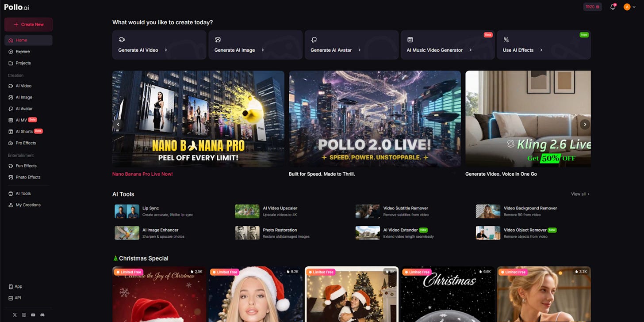Open the Nano Banana Pro banner image
This screenshot has height=322, width=644.
click(198, 119)
